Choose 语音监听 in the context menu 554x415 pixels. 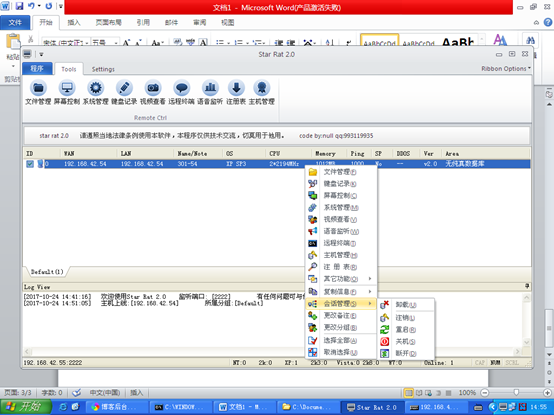pos(341,231)
